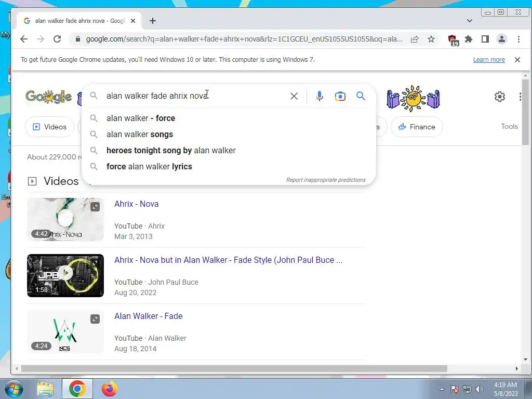
Task: Click the sun and books doodle
Action: tap(413, 98)
